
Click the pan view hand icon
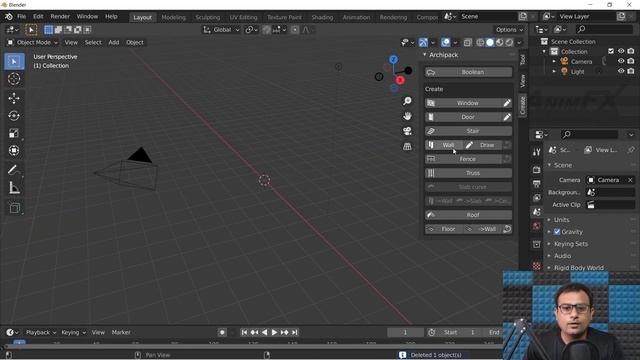(407, 116)
